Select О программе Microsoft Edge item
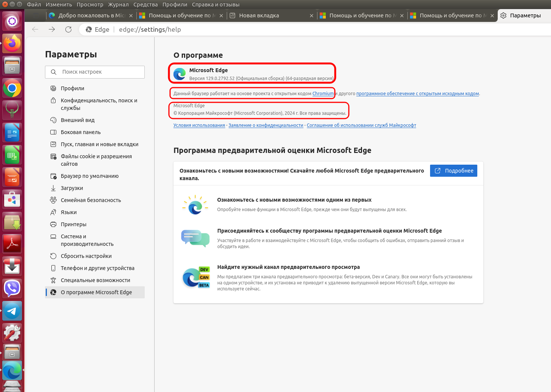This screenshot has height=392, width=551. pyautogui.click(x=95, y=292)
